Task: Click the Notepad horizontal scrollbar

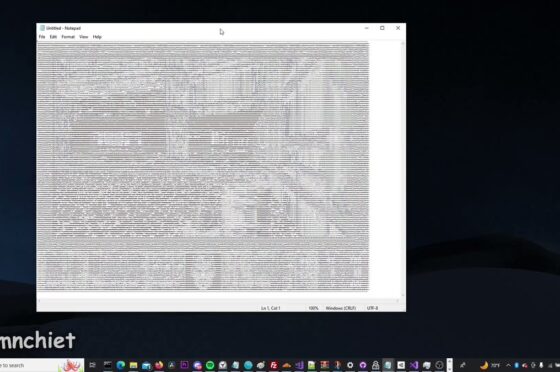Action: pos(218,301)
